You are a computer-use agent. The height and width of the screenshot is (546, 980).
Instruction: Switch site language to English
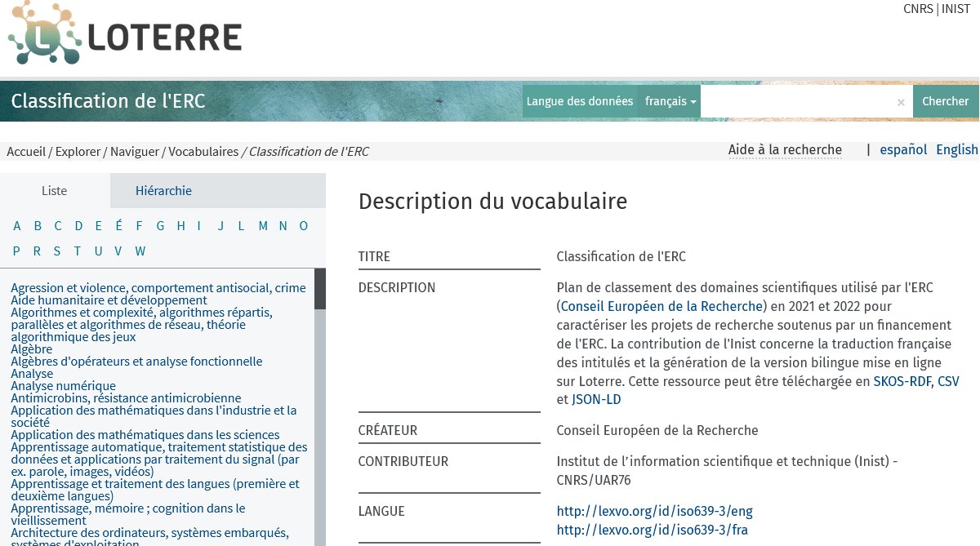click(x=956, y=149)
